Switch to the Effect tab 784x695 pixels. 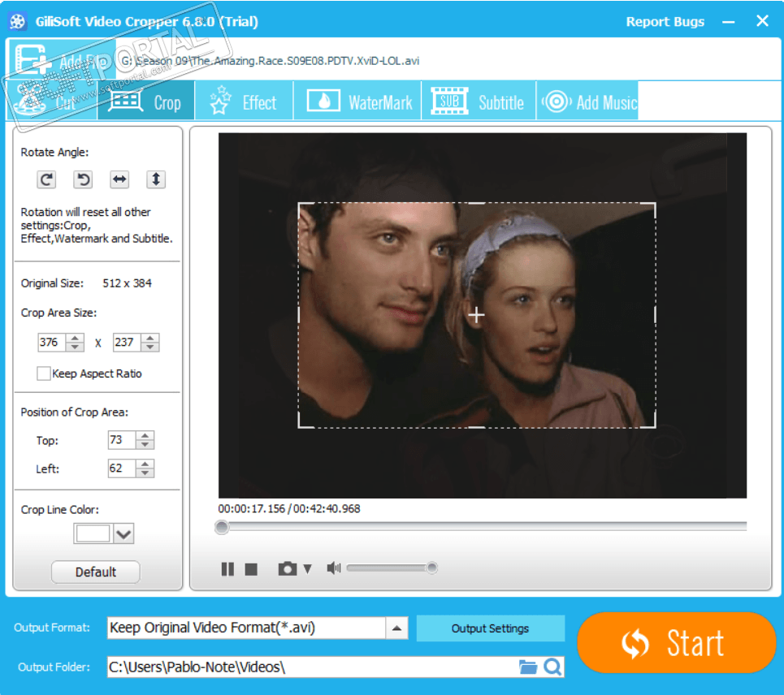(x=244, y=101)
